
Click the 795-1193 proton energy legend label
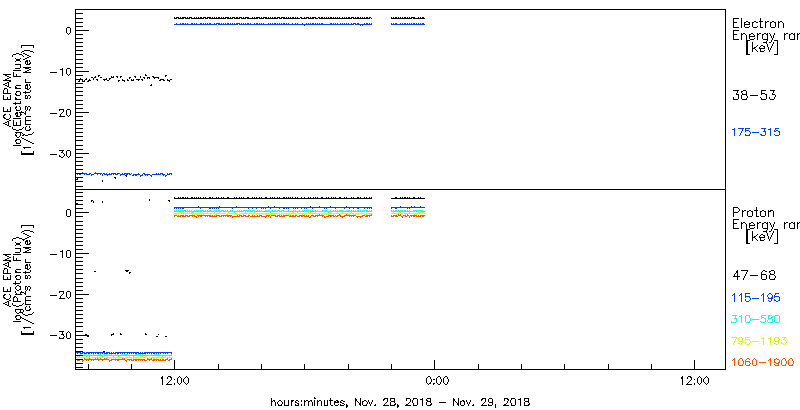coord(759,341)
